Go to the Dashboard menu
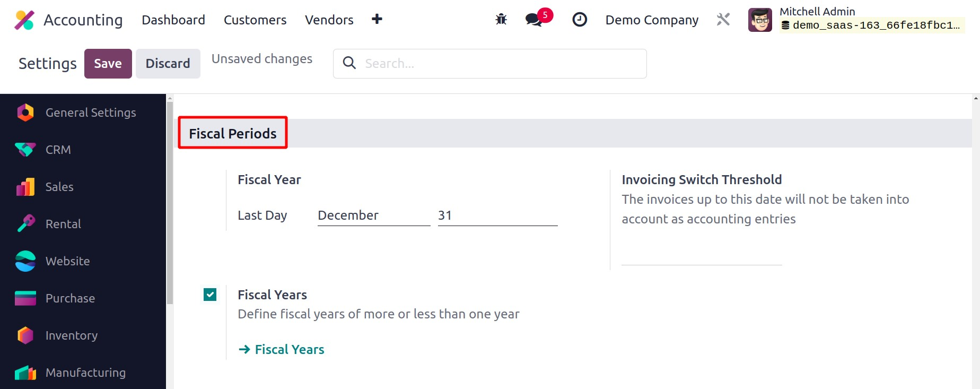Screen dimensions: 980x389 173,20
